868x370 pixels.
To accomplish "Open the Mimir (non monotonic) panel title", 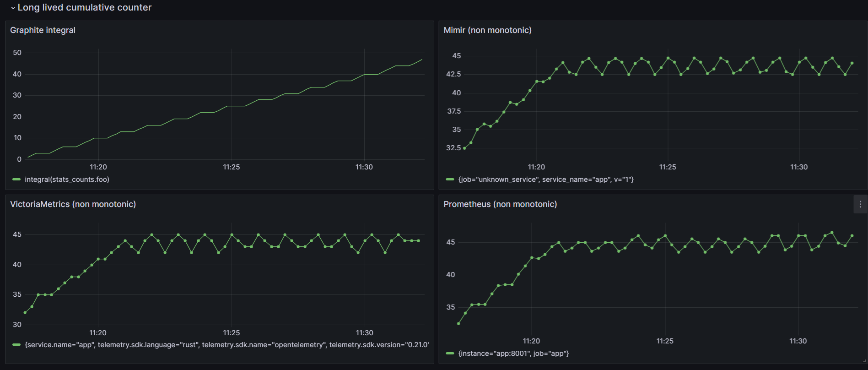I will pyautogui.click(x=487, y=30).
